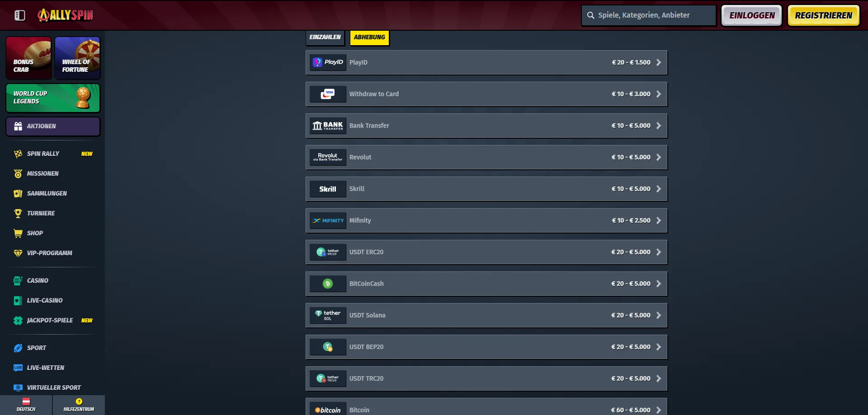The width and height of the screenshot is (868, 415).
Task: Click the Visa card logo
Action: coord(328,94)
